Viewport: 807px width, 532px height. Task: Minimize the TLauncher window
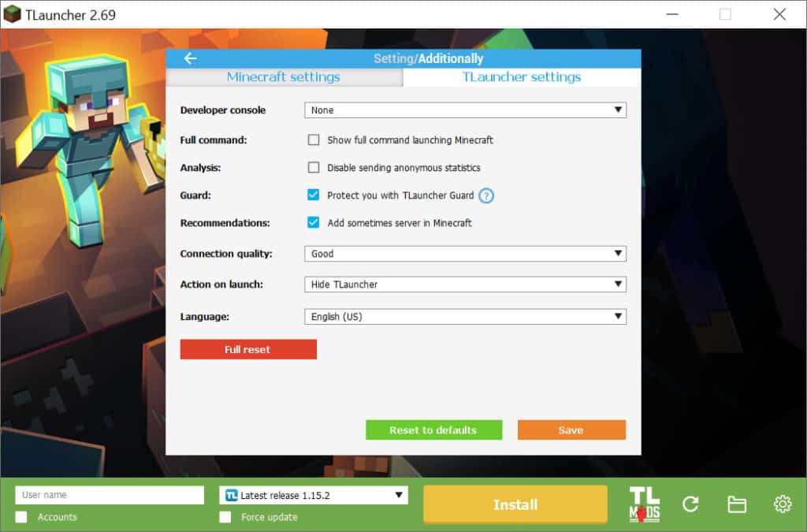tap(672, 14)
